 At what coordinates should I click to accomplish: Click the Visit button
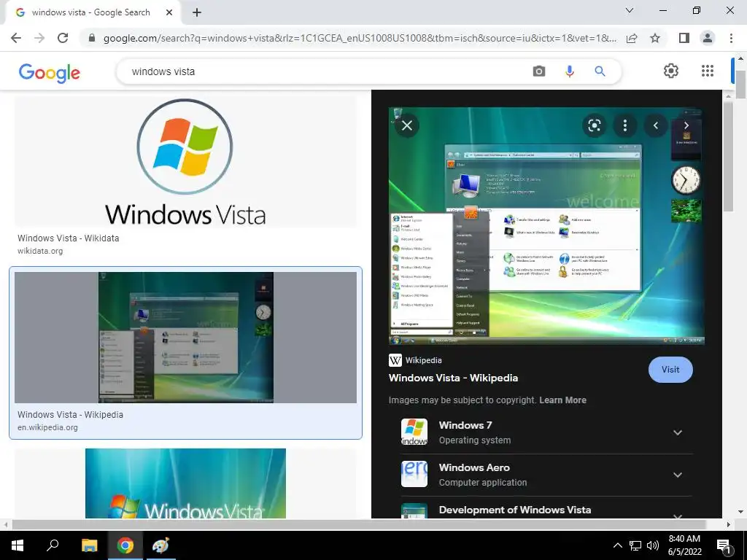click(x=670, y=370)
